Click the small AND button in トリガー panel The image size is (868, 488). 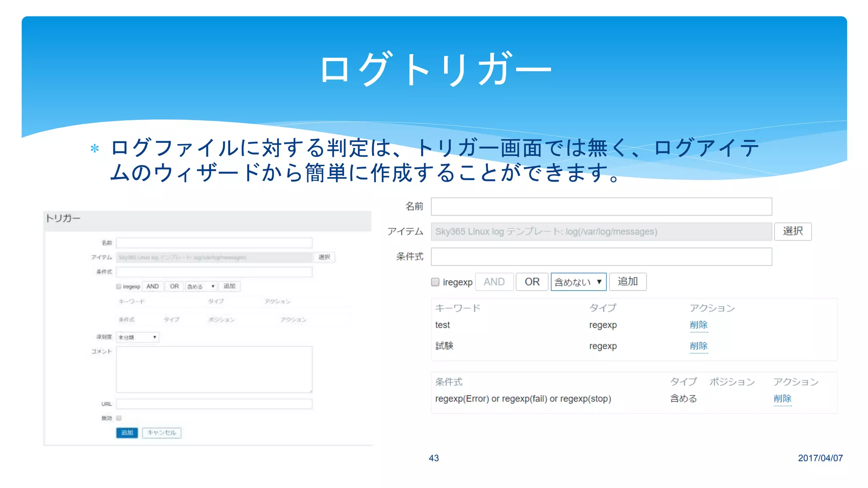coord(153,286)
